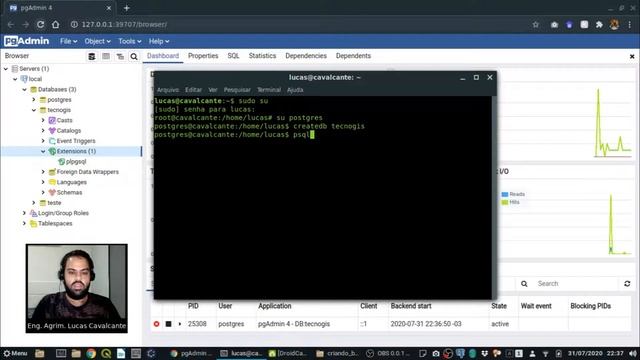Open volume control in system tray
Image resolution: width=640 pixels, height=360 pixels.
click(633, 353)
